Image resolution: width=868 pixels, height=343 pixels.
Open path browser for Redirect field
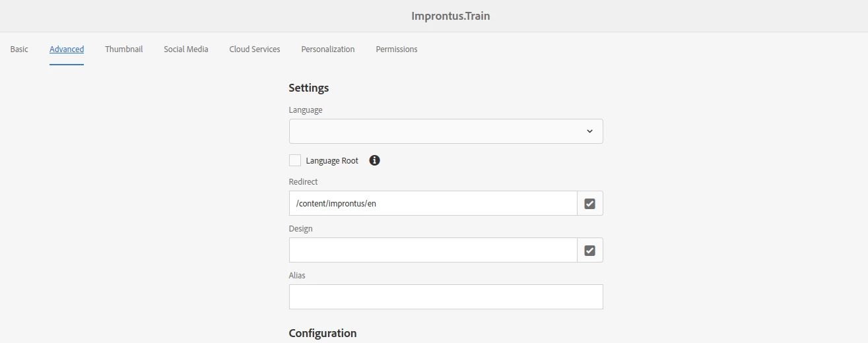tap(589, 204)
